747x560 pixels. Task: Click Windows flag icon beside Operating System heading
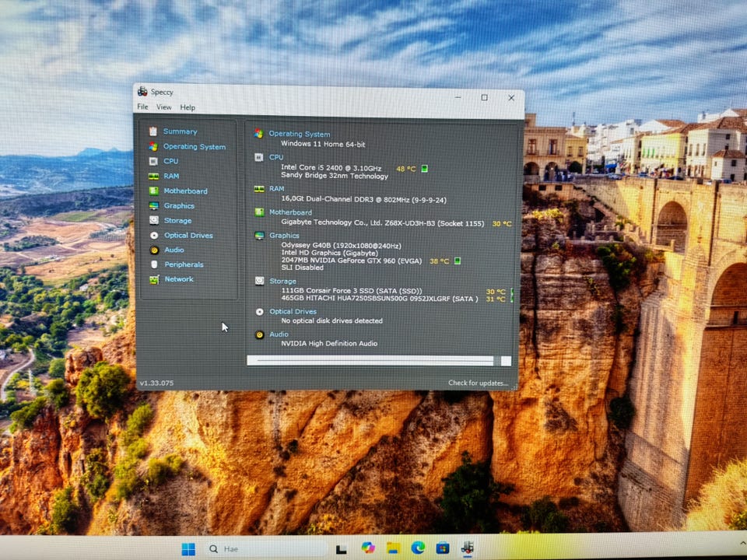coord(258,133)
